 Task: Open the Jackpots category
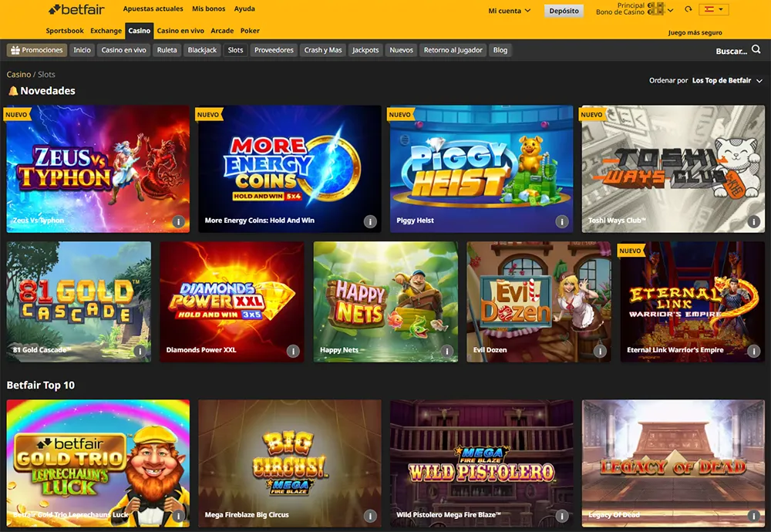[x=365, y=50]
